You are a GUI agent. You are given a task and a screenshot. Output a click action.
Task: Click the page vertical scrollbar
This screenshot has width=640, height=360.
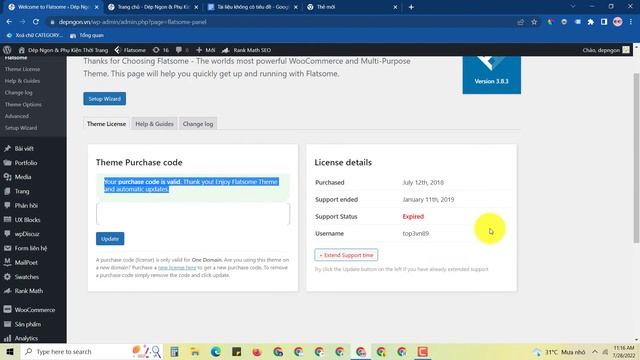coord(637,158)
